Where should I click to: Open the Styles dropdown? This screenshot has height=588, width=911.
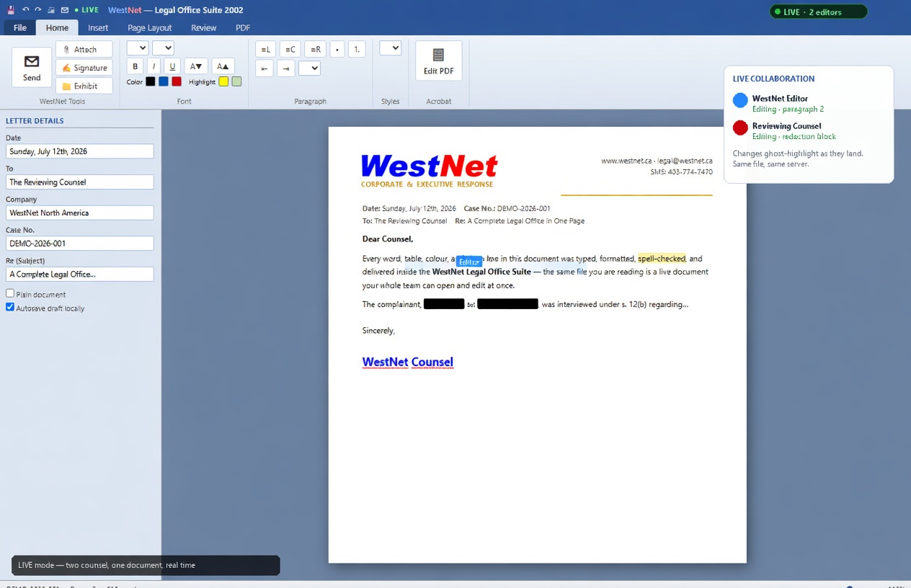(x=390, y=48)
